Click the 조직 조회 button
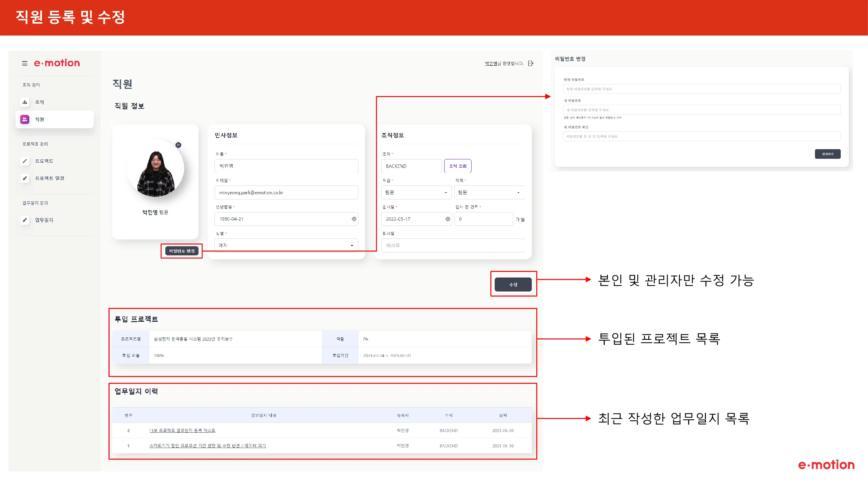This screenshot has width=868, height=488. pyautogui.click(x=458, y=166)
